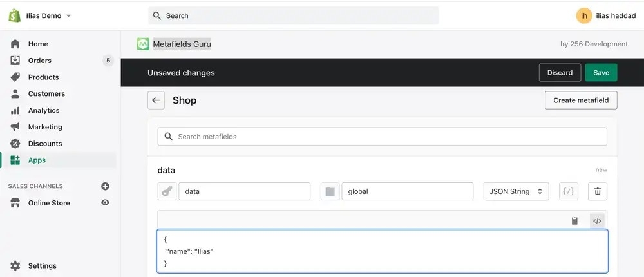644x277 pixels.
Task: Open Settings in sidebar
Action: point(42,266)
